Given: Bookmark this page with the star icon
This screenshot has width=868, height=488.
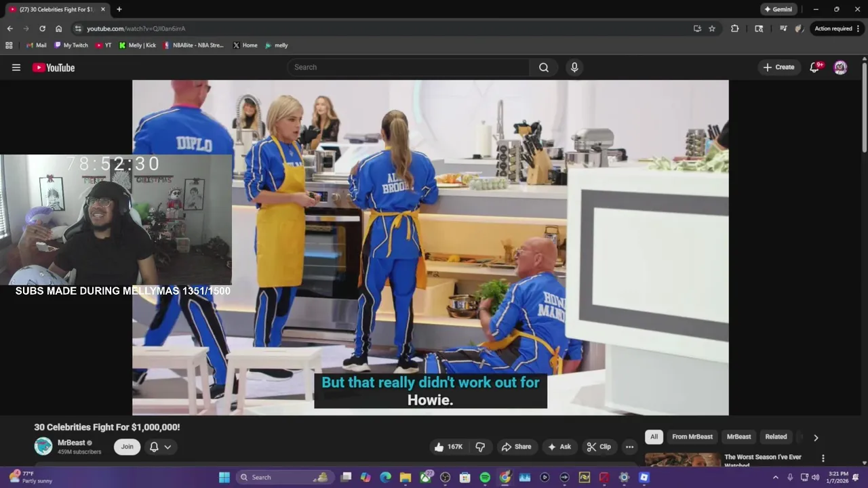Looking at the screenshot, I should pos(712,28).
